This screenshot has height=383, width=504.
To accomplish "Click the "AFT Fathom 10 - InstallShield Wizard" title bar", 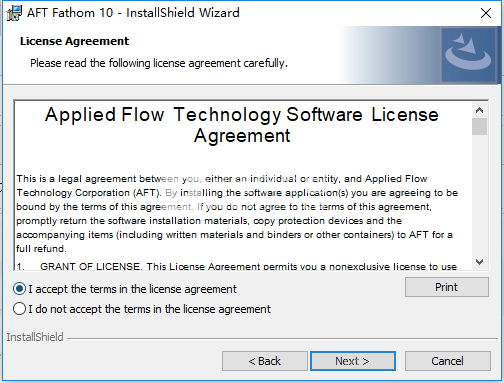I will point(133,13).
